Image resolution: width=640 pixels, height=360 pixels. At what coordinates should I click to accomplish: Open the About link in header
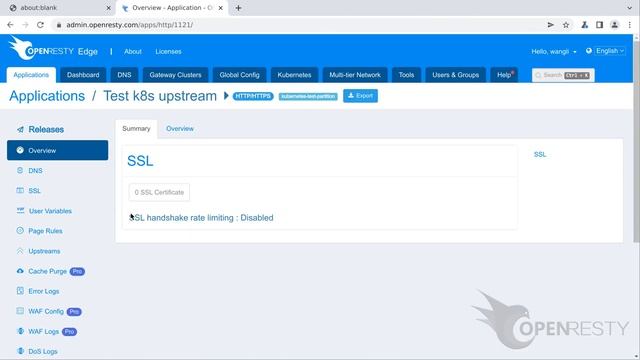tap(133, 51)
